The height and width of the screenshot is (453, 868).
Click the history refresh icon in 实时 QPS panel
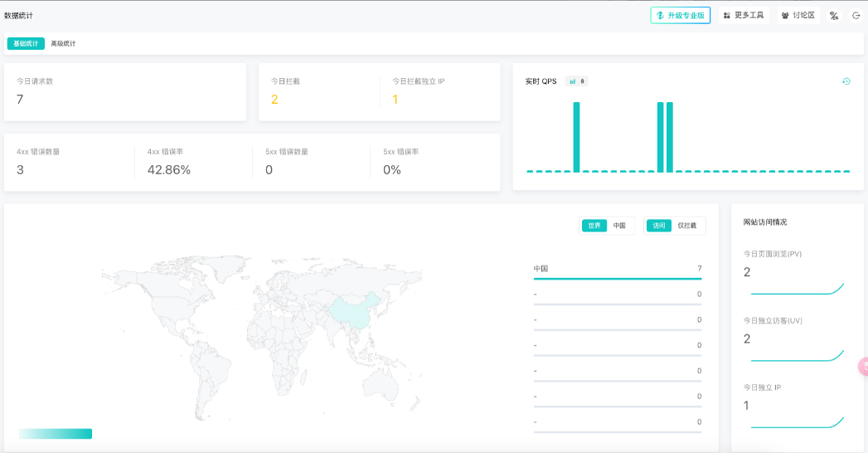(x=846, y=81)
